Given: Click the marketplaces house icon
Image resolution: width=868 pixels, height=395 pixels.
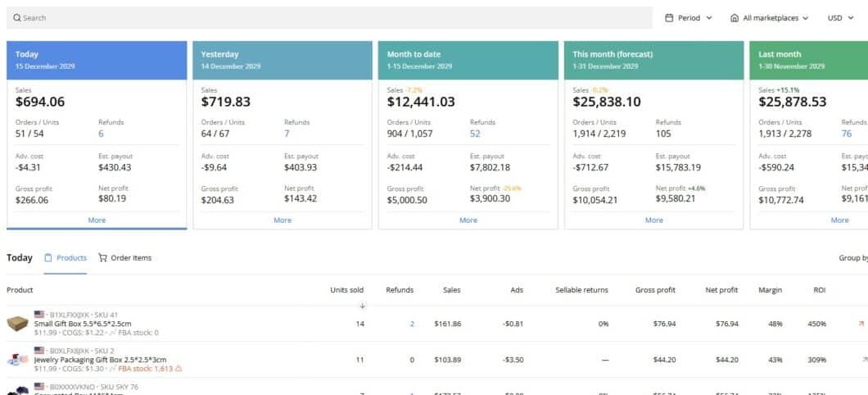Looking at the screenshot, I should pos(735,18).
